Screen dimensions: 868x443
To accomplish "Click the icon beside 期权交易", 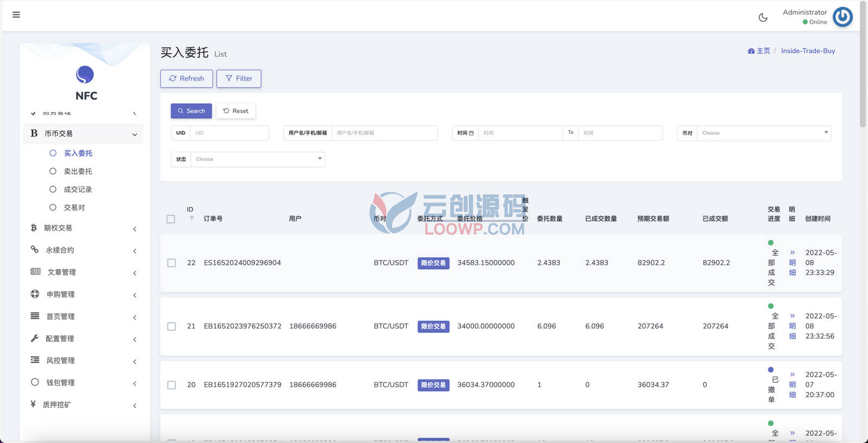I will (x=34, y=228).
